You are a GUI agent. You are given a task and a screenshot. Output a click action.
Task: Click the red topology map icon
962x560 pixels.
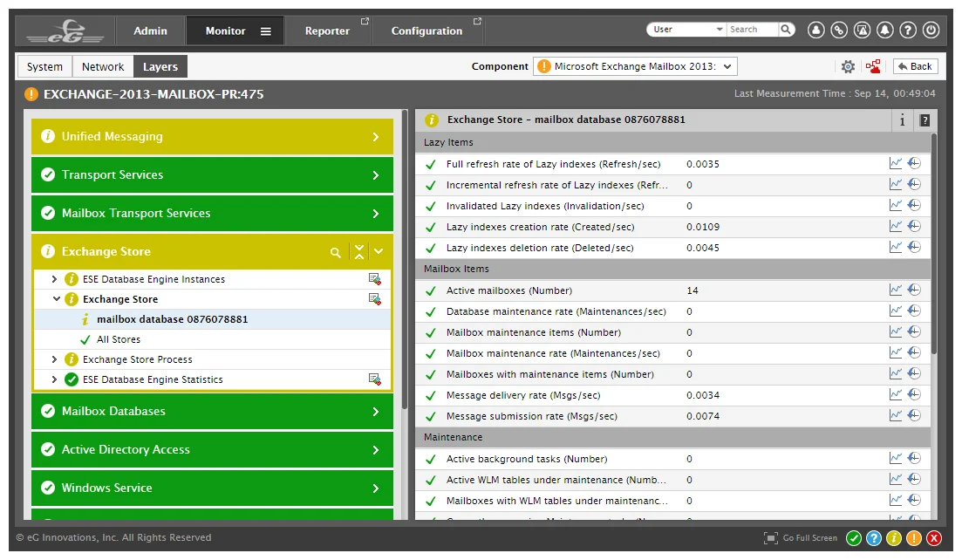point(873,66)
